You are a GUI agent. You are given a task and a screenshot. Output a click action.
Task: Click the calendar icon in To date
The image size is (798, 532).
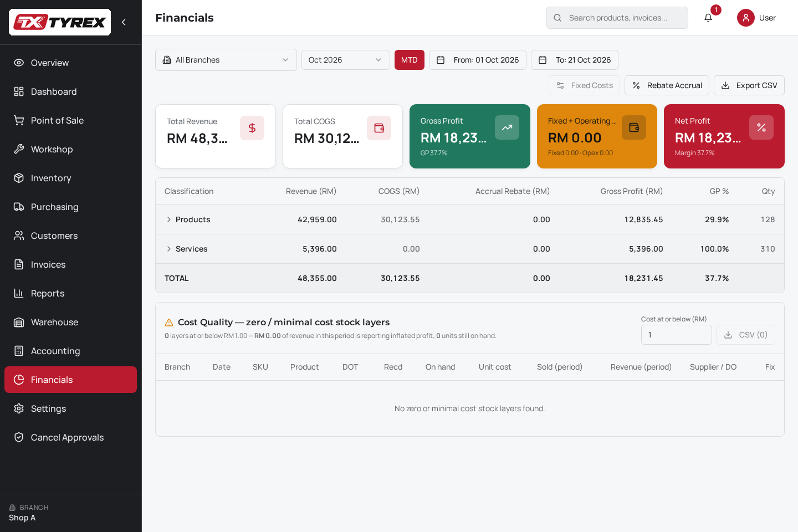(x=543, y=60)
